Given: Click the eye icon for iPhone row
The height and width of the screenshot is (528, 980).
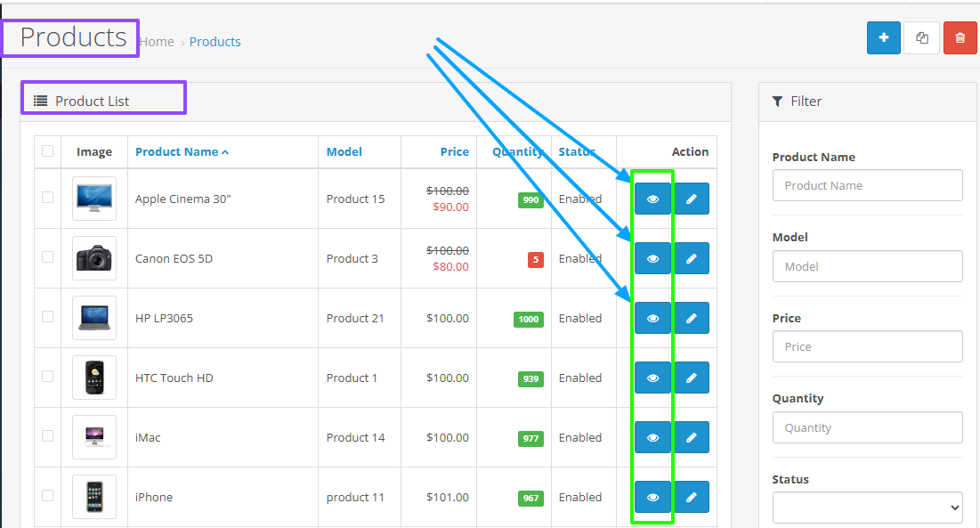Looking at the screenshot, I should [652, 498].
